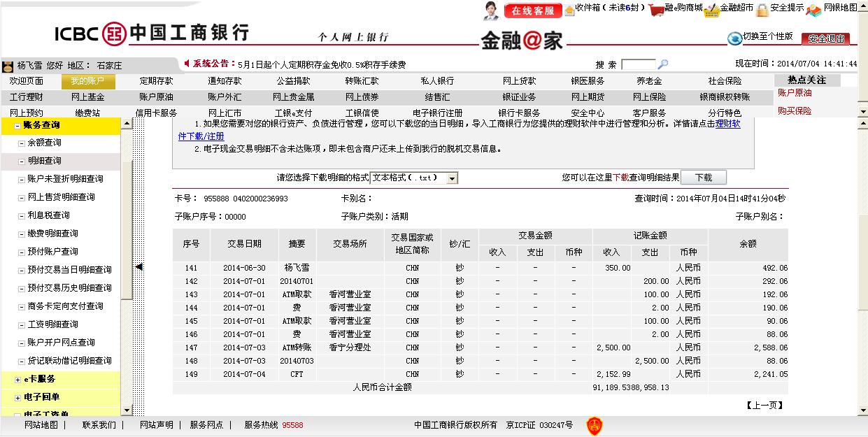This screenshot has height=437, width=868.
Task: Open the 我的账户 tab
Action: coord(87,81)
